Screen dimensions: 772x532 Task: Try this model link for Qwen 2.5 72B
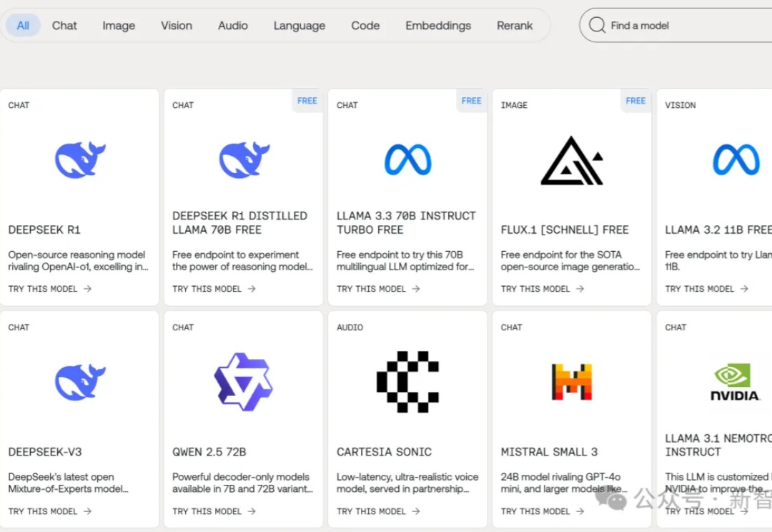tap(214, 511)
